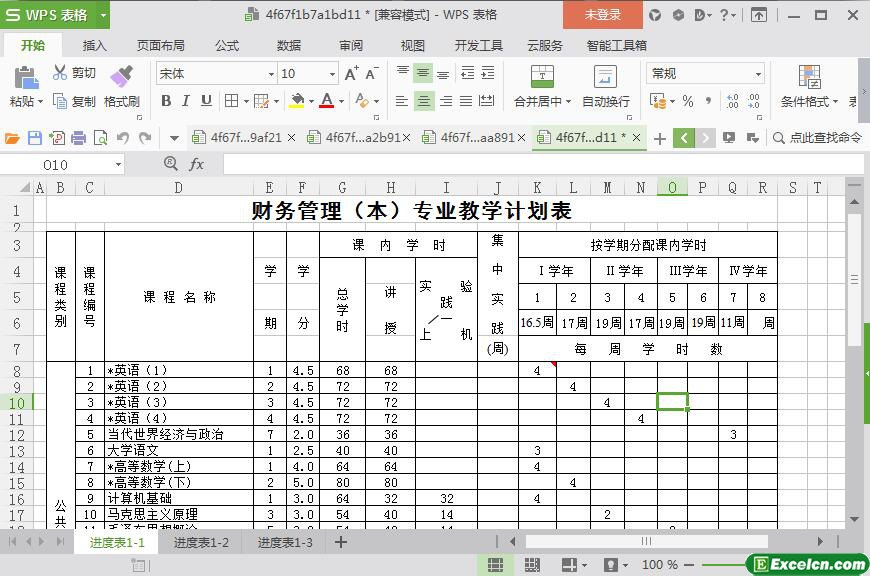Screen dimensions: 870x576
Task: Save workbook with floppy icon
Action: point(34,138)
